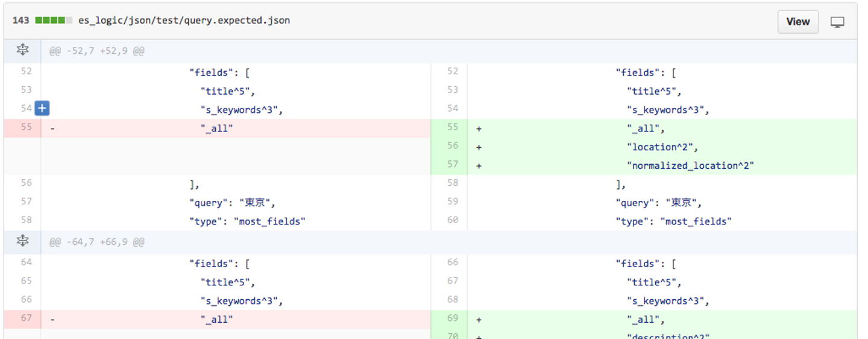
Task: Select "fields": [ on old line 64
Action: (219, 264)
